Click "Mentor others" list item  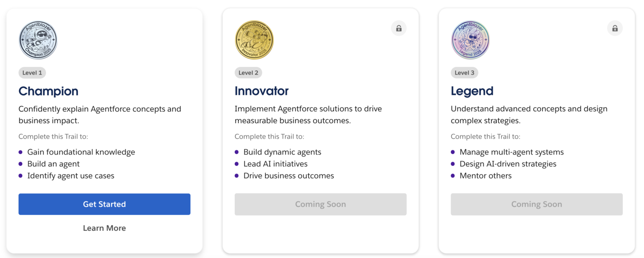(x=486, y=176)
